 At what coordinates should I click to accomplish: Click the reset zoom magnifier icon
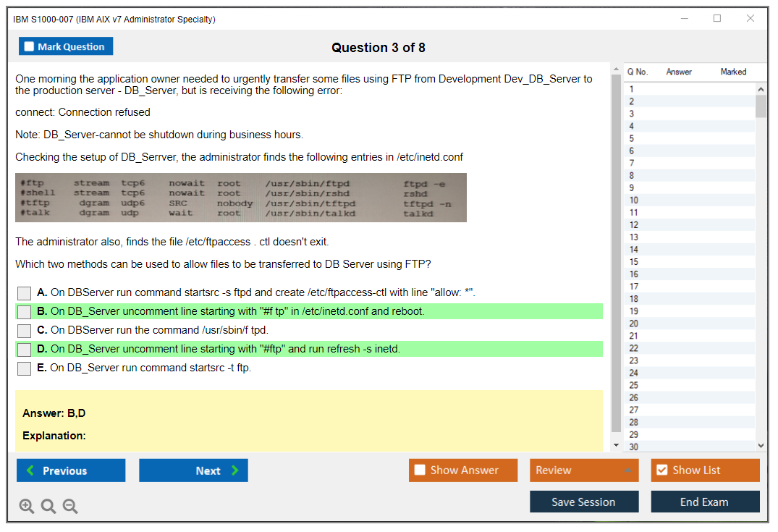pyautogui.click(x=48, y=507)
